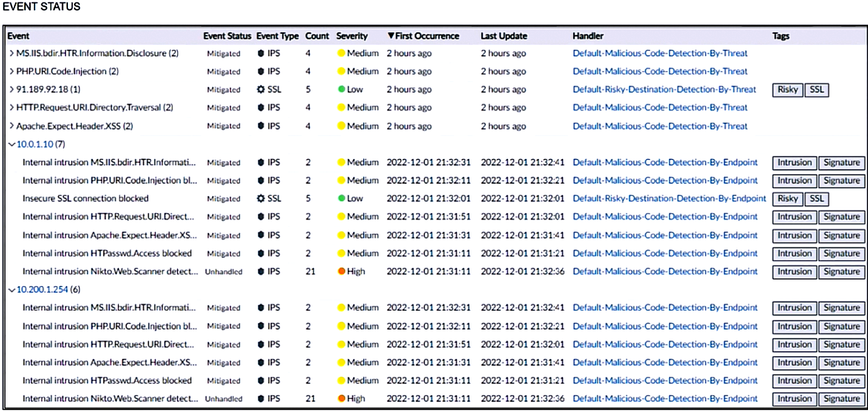Collapse the 10.0.1.10 endpoint group
This screenshot has width=868, height=412.
tap(11, 144)
